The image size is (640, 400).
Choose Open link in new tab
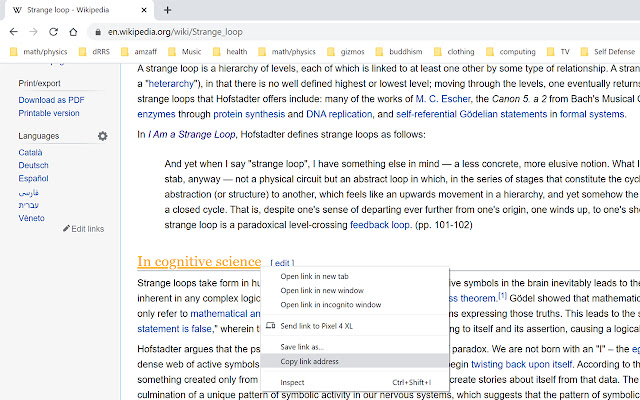355,276
